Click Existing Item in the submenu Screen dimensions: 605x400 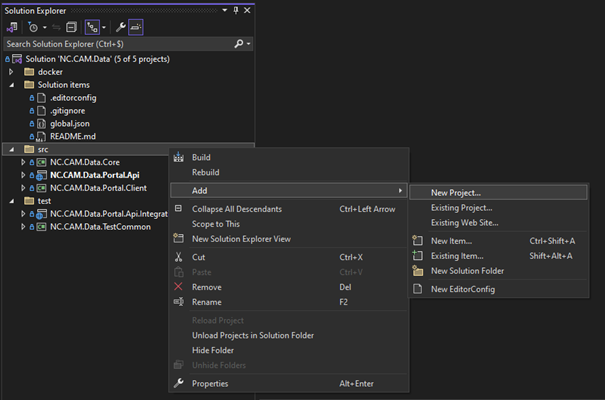point(459,256)
